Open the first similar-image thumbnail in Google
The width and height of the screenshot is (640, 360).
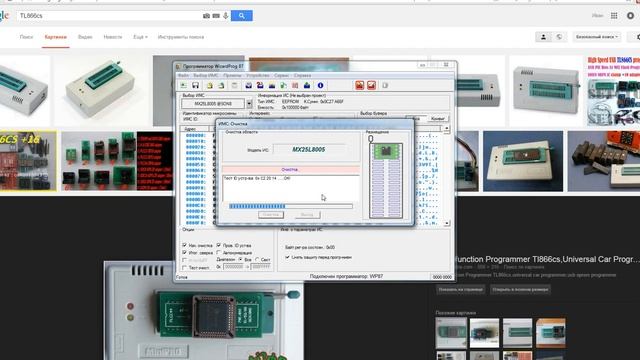click(x=451, y=333)
